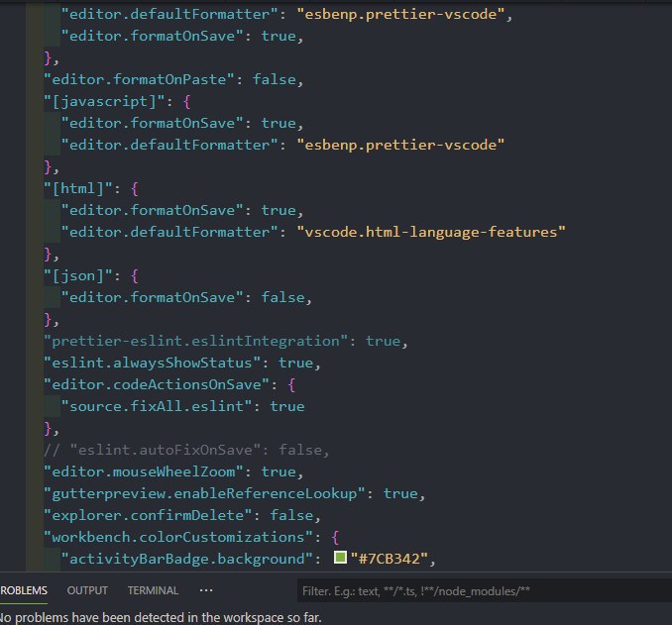The width and height of the screenshot is (672, 625).
Task: Open the #7CB342 color swatch picker
Action: [x=340, y=558]
